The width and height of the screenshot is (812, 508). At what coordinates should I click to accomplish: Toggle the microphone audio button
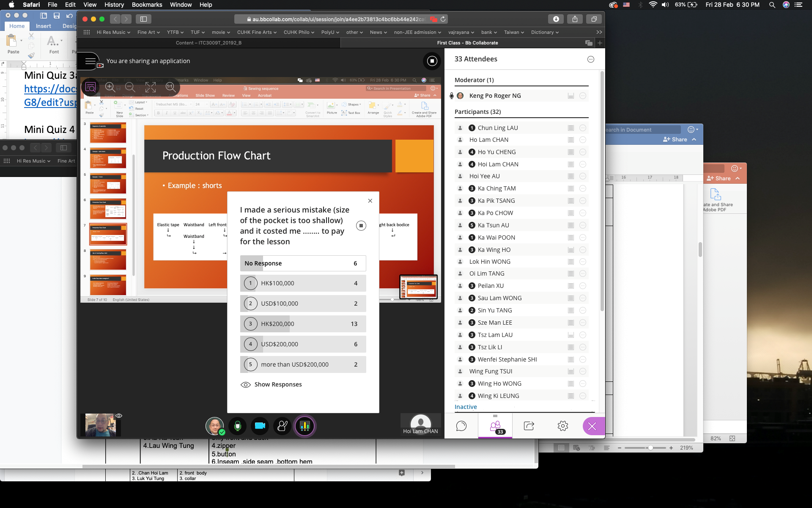[238, 426]
